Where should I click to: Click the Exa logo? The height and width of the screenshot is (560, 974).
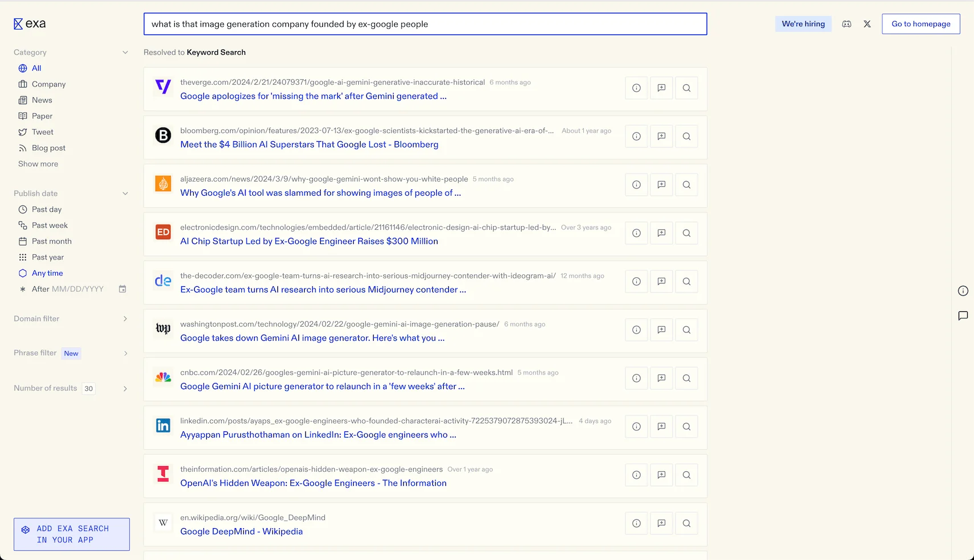[x=28, y=23]
